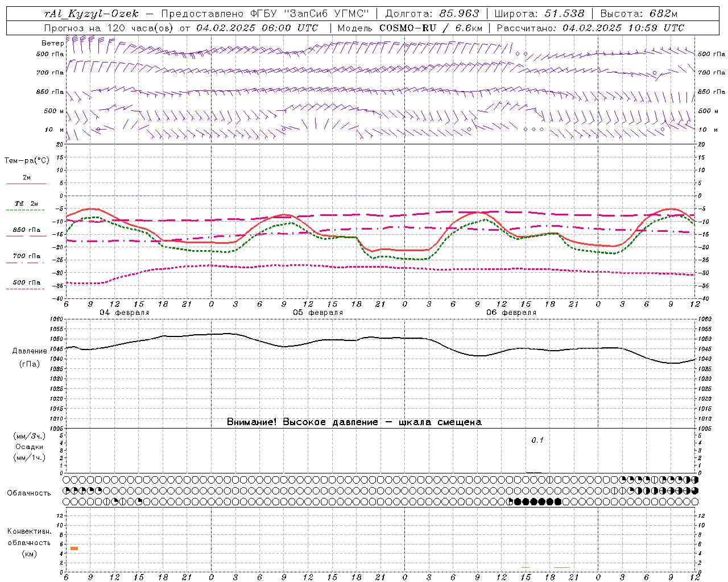The width and height of the screenshot is (728, 582).
Task: Click the Осадки panel label
Action: click(30, 447)
